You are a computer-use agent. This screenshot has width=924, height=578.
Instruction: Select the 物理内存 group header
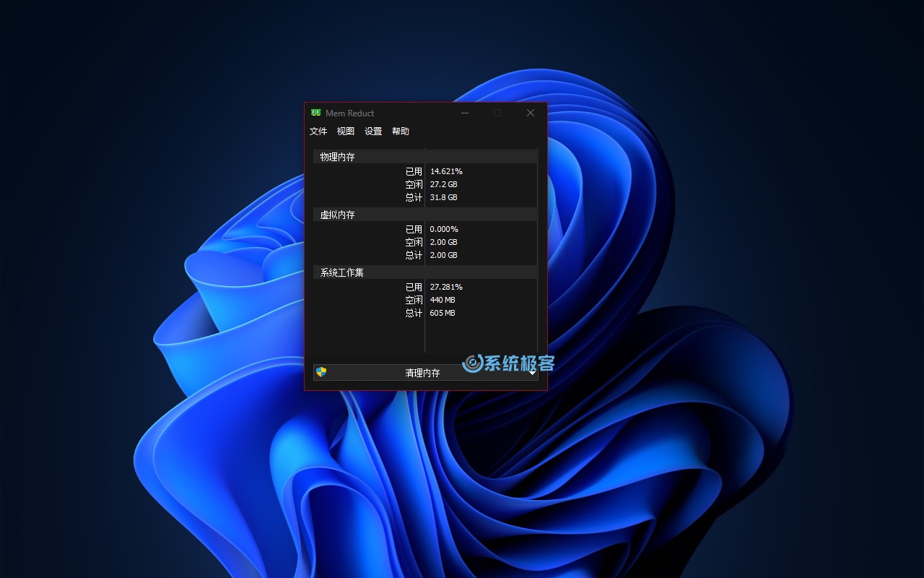click(425, 157)
